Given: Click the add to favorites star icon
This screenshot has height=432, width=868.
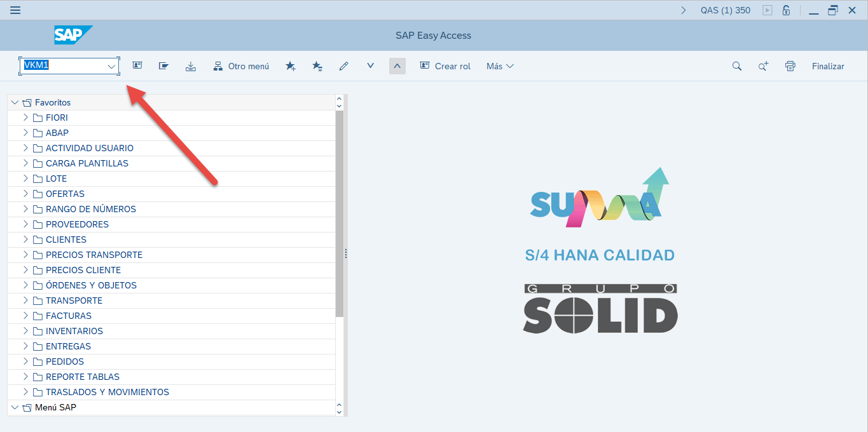Looking at the screenshot, I should [291, 66].
